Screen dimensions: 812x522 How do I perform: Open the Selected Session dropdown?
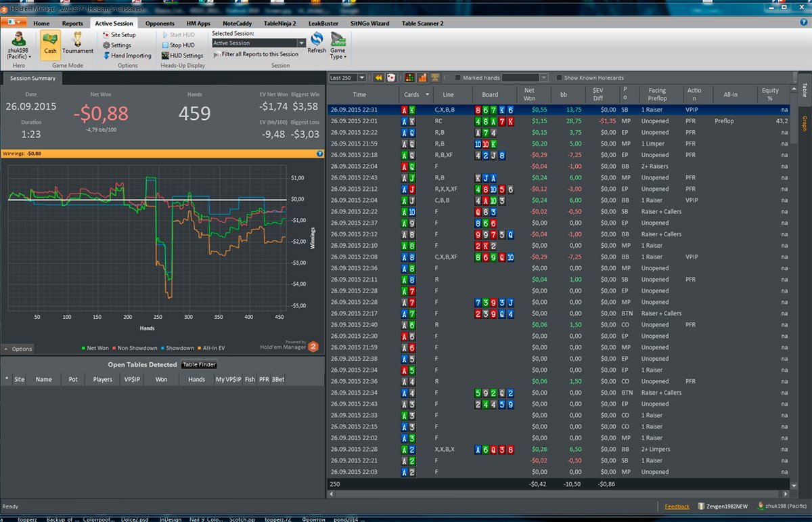[258, 43]
